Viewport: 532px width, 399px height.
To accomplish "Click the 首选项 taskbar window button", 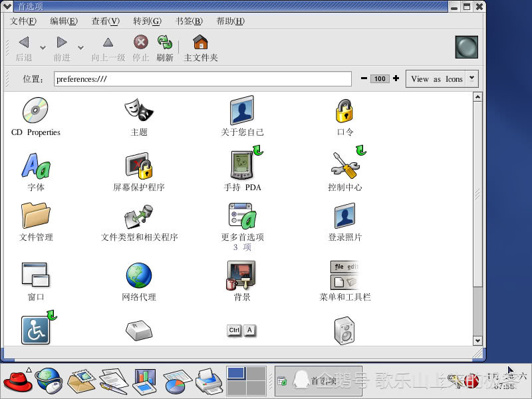I will pyautogui.click(x=319, y=381).
